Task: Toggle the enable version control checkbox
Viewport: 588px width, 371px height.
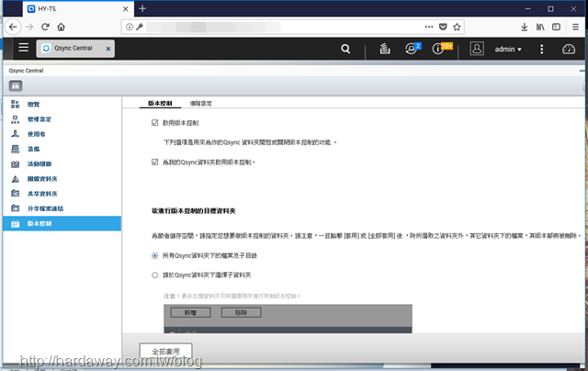Action: 154,122
